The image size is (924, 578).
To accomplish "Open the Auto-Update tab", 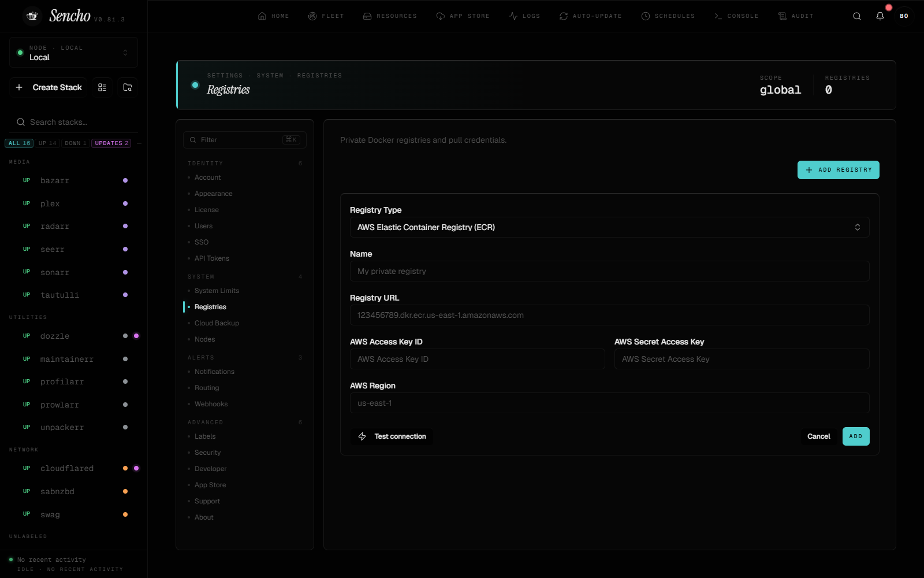I will click(x=591, y=16).
